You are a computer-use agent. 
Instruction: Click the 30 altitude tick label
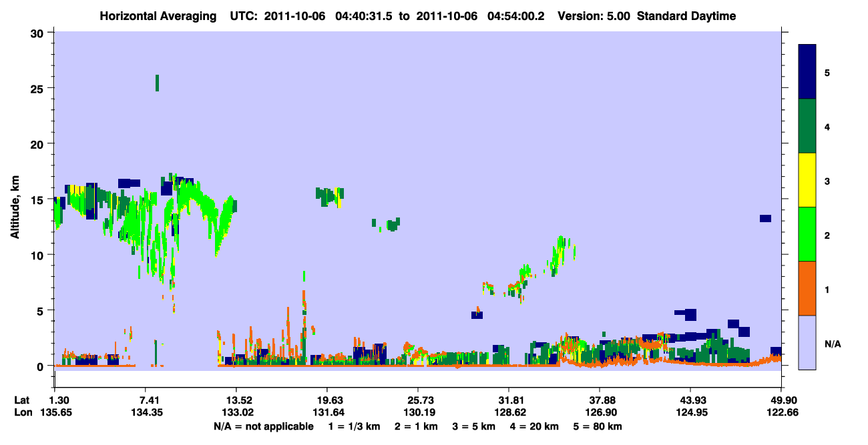tap(38, 33)
